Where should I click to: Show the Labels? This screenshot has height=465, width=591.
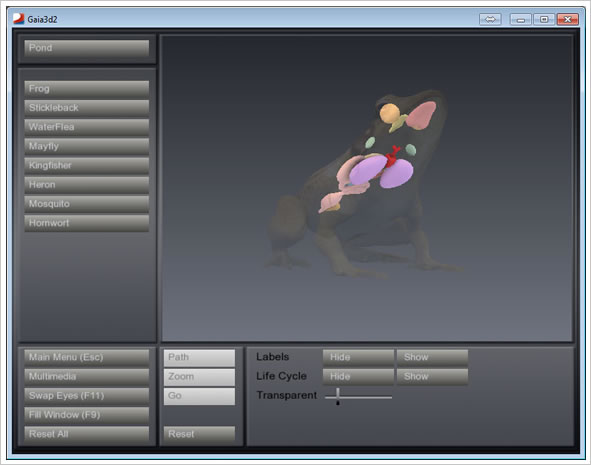(432, 357)
